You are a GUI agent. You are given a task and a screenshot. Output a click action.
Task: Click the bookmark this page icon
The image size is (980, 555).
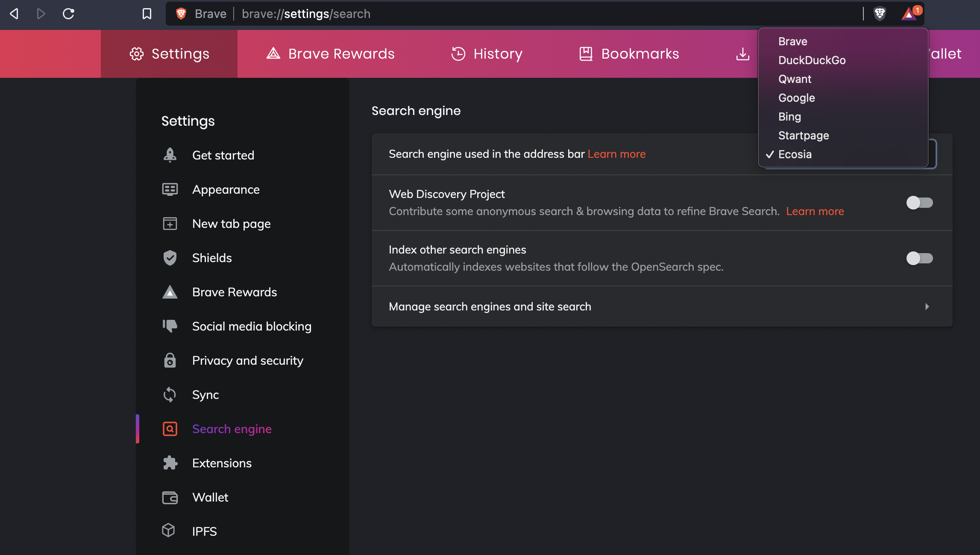[x=147, y=14]
